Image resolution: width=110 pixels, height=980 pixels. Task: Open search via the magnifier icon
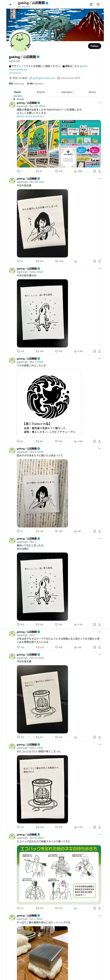98,5
